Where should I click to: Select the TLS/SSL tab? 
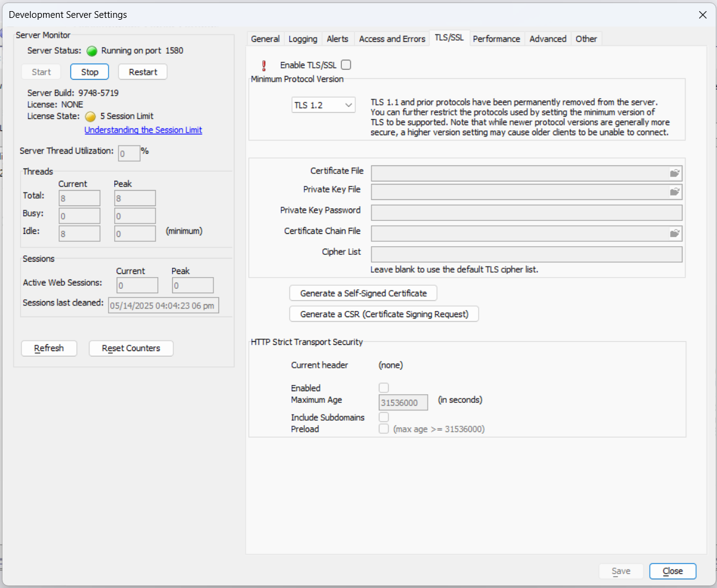point(449,38)
